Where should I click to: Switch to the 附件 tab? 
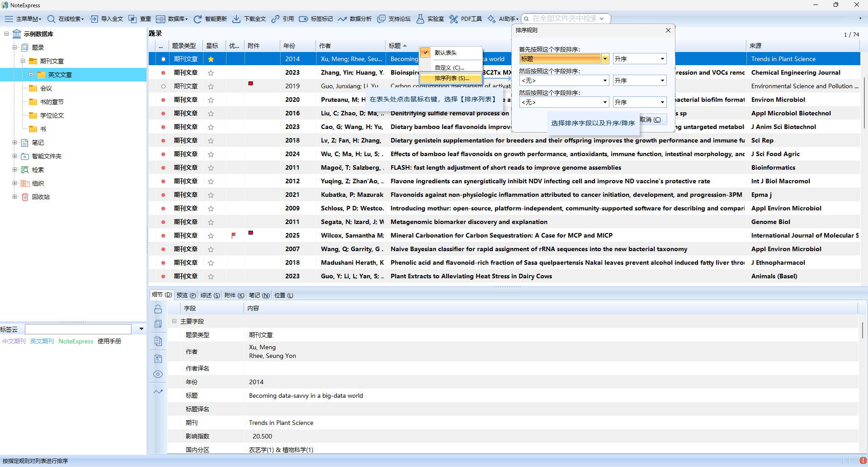[x=234, y=295]
